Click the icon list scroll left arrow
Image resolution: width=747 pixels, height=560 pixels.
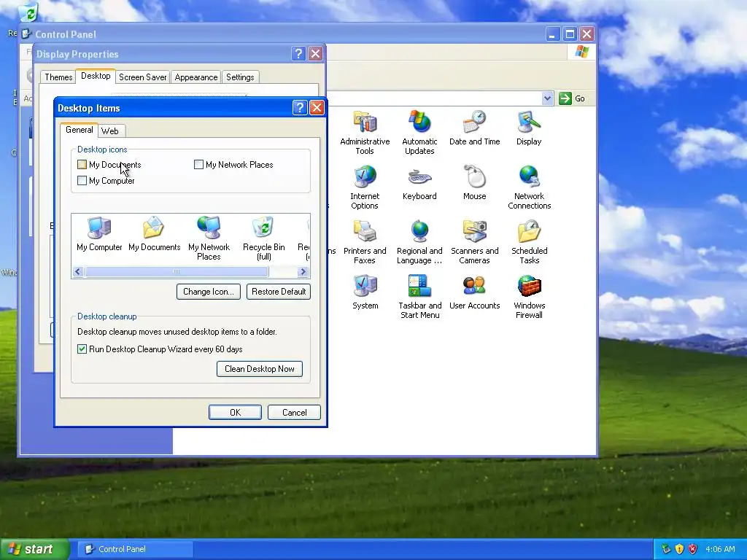point(78,272)
